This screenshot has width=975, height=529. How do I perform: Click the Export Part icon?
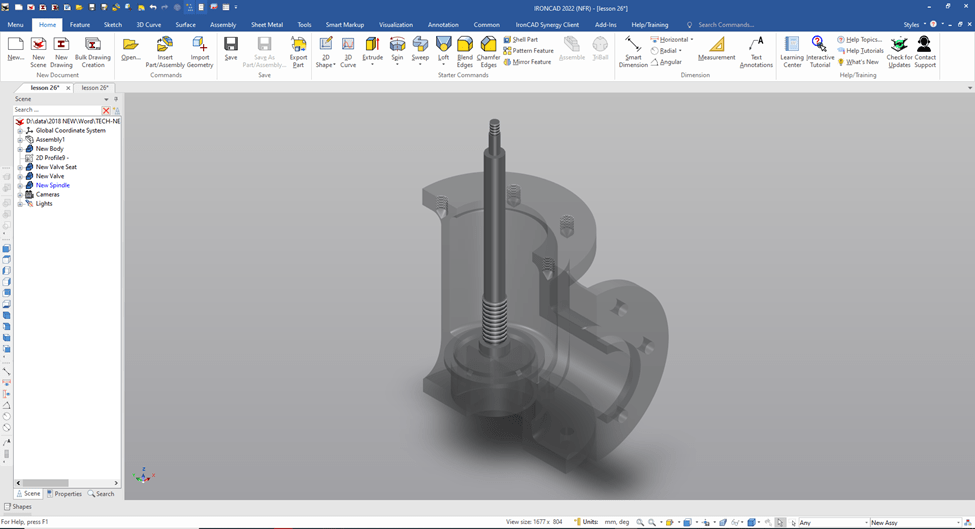coord(298,45)
